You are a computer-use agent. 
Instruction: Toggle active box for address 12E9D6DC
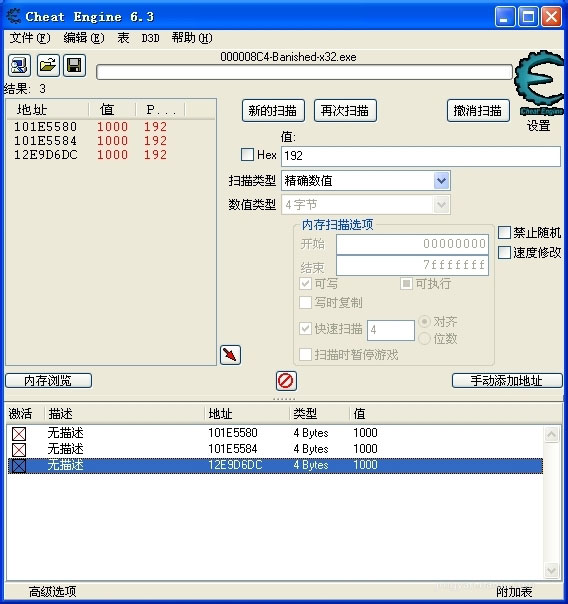(x=19, y=466)
